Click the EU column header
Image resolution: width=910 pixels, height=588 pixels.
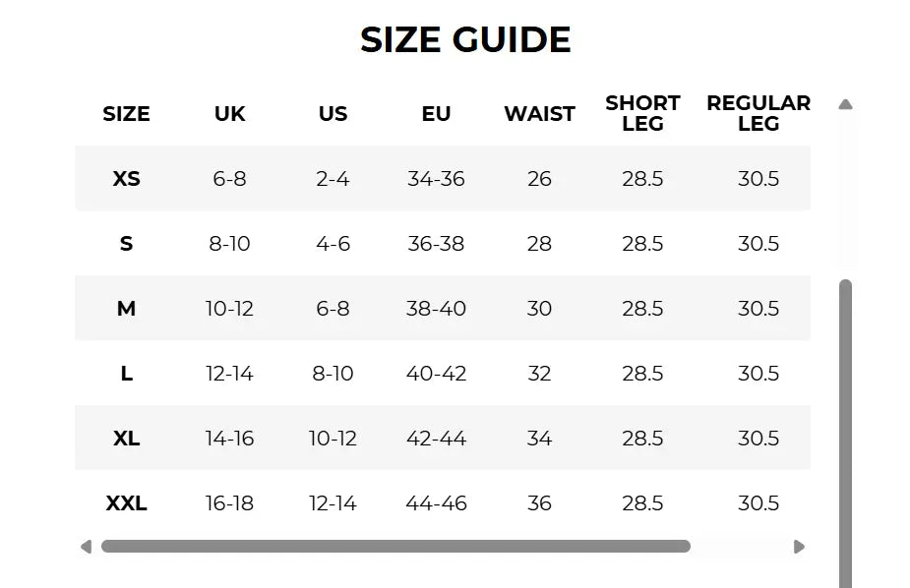click(x=436, y=114)
